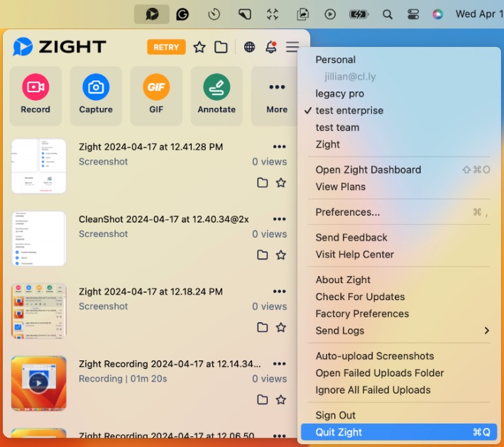Select the Personal account in the menu

pyautogui.click(x=399, y=60)
